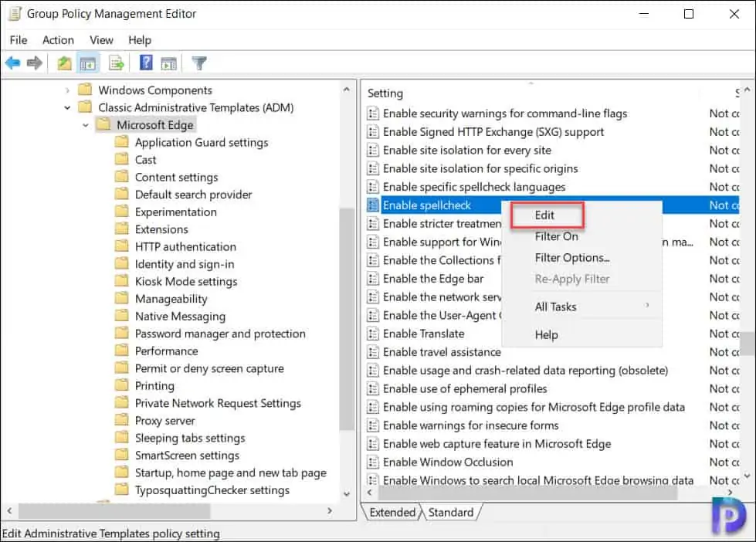Viewport: 756px width, 542px height.
Task: Click policy icon beside Enable Window Occlusion
Action: click(373, 462)
